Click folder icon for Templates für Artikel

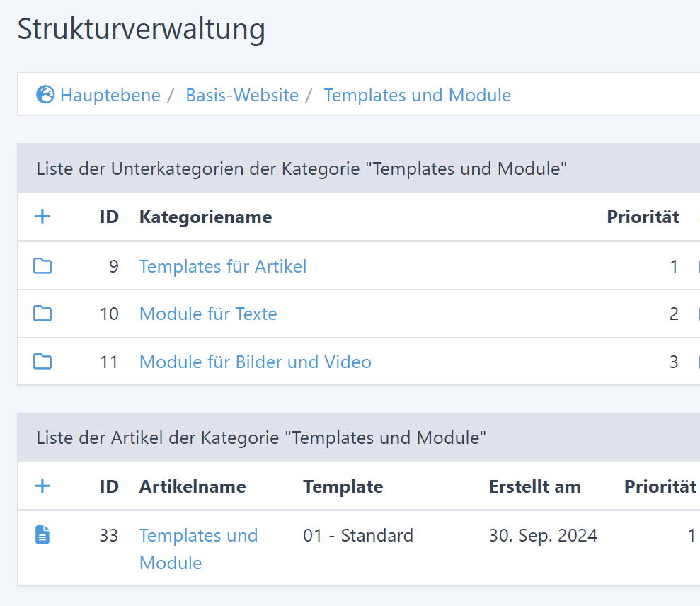[42, 266]
